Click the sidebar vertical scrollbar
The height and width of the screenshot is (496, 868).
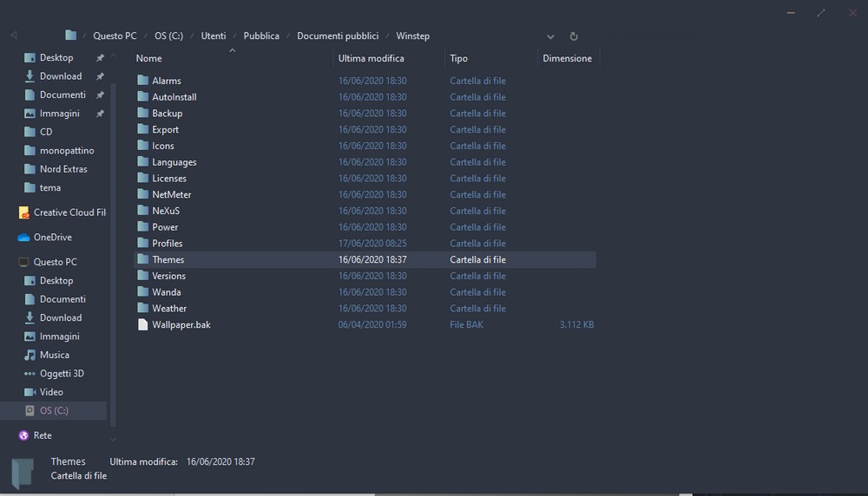coord(113,243)
